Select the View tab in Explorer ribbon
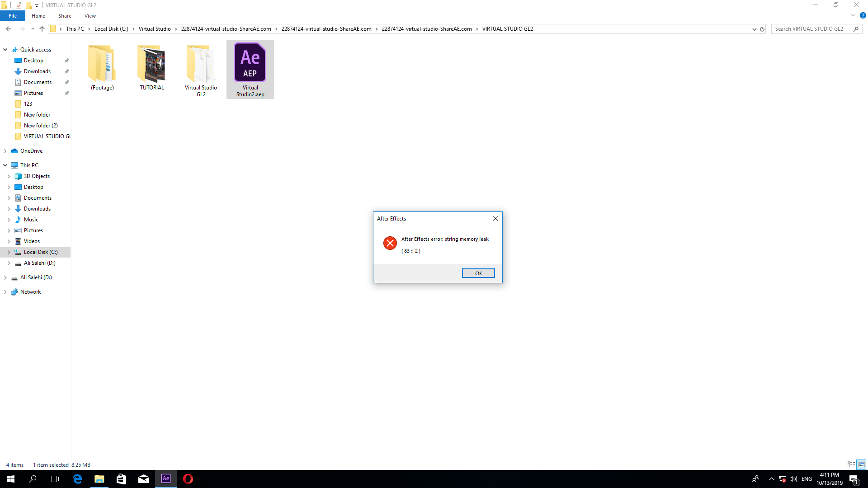Viewport: 868px width, 488px height. [x=90, y=16]
